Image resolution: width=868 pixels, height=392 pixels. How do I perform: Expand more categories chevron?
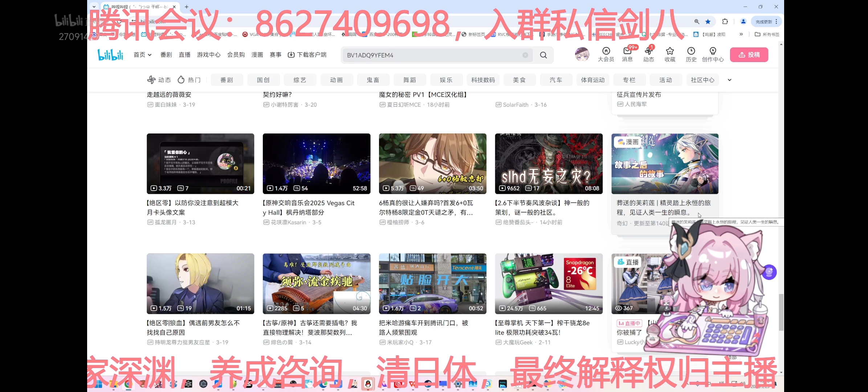pos(729,80)
